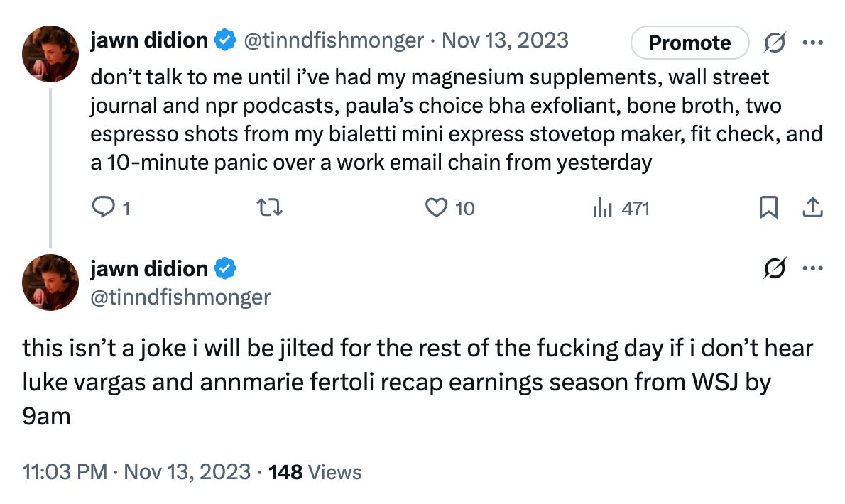
Task: Click the verified badge on the second tweet
Action: point(226,269)
